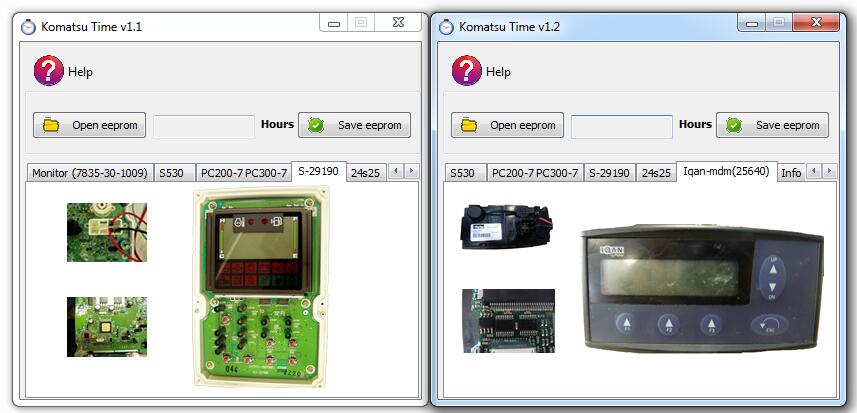Open eeprom in the v1.1 window

click(90, 125)
